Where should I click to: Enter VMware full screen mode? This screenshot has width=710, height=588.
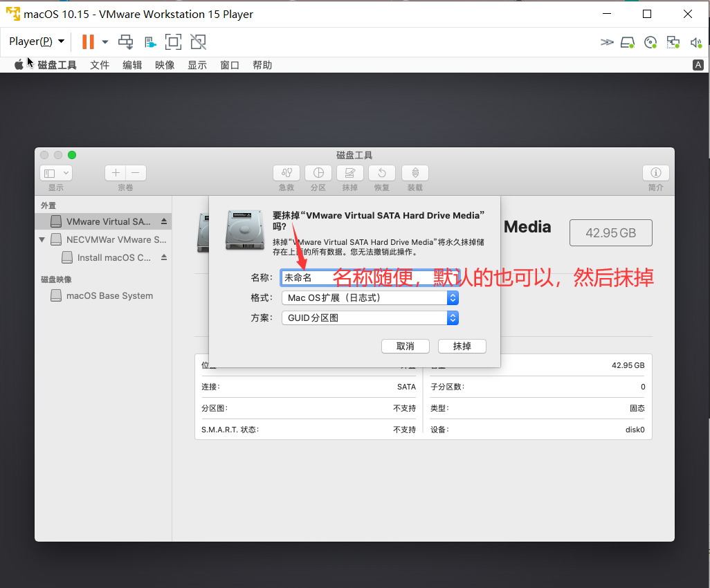[173, 42]
